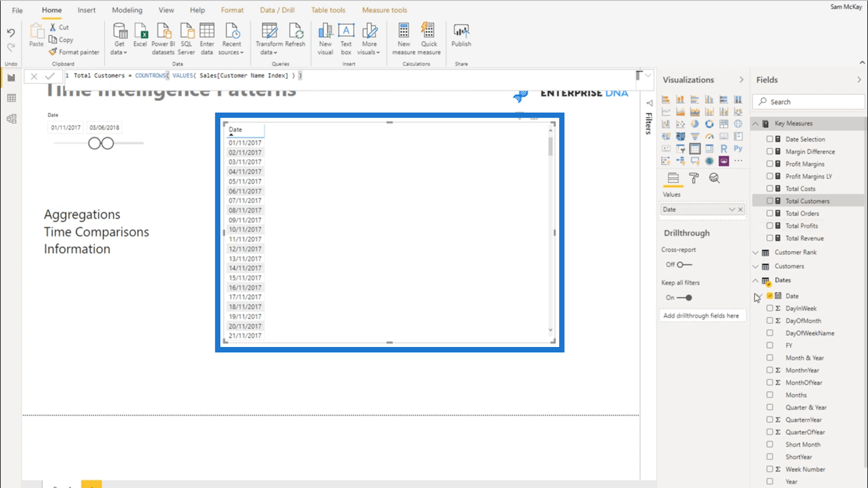Screen dimensions: 868x488
Task: Click the date slicer left slider handle
Action: (94, 143)
